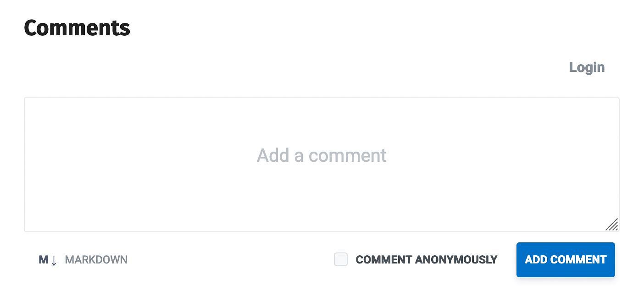The height and width of the screenshot is (296, 644).
Task: Click the Comments heading
Action: point(77,28)
